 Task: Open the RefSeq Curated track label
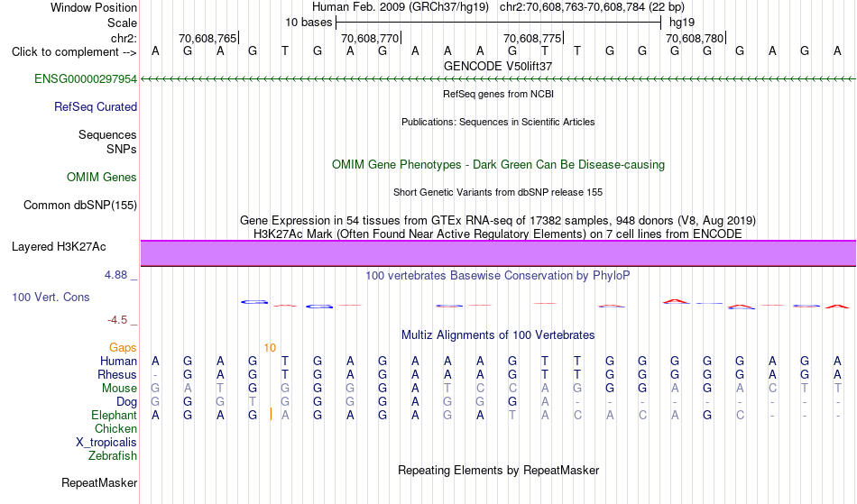coord(95,107)
